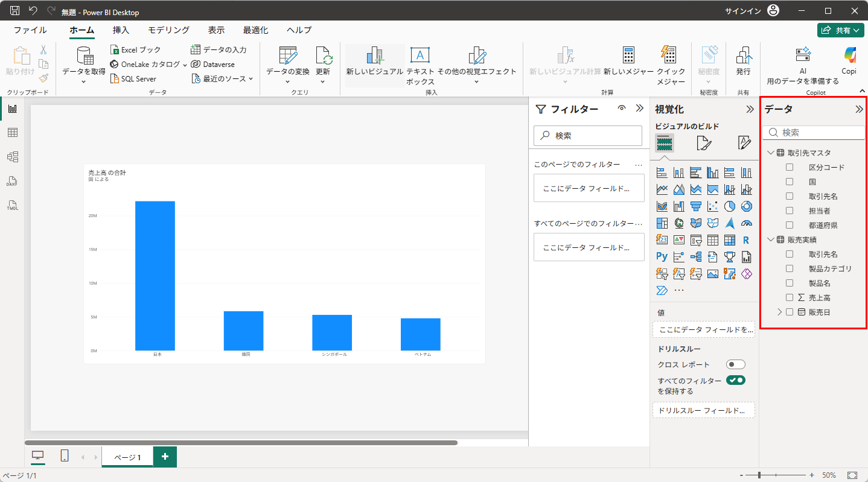Switch to mobile layout icon
The height and width of the screenshot is (482, 868).
[65, 456]
